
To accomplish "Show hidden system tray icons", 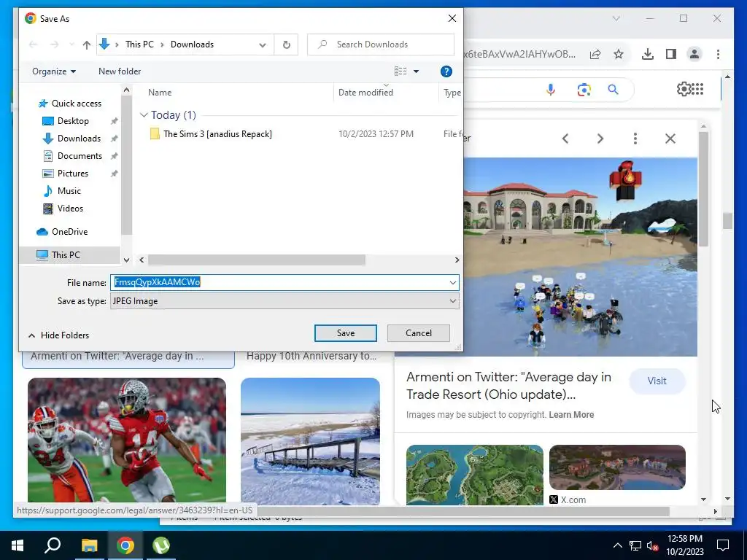I will [617, 545].
